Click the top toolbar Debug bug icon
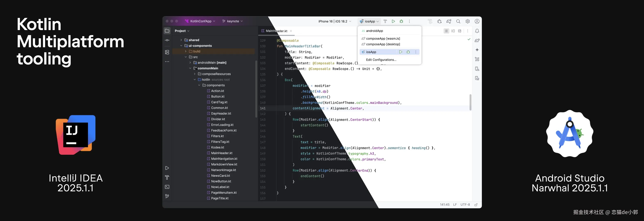Viewport: 644px width, 221px height. [x=401, y=21]
